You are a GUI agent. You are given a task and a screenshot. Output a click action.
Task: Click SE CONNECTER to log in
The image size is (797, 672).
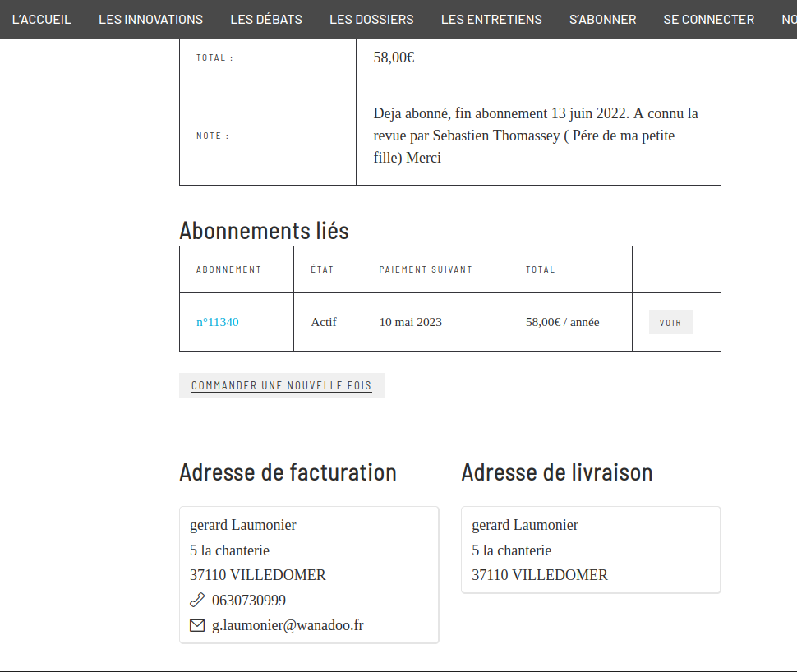tap(708, 20)
